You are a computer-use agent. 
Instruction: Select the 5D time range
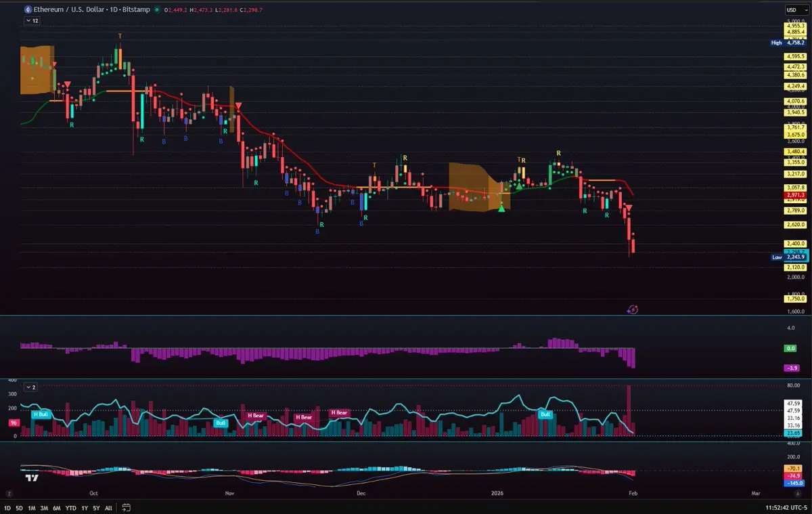click(19, 507)
